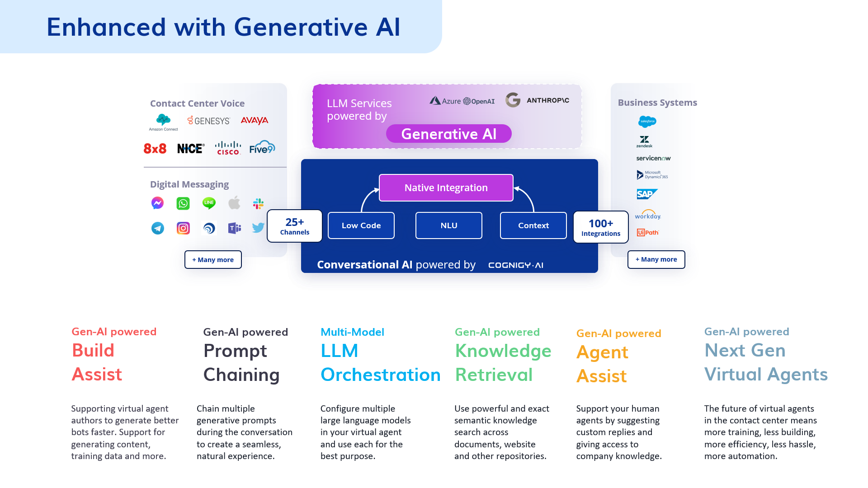Click the WhatsApp icon in Digital Messaging

(183, 202)
